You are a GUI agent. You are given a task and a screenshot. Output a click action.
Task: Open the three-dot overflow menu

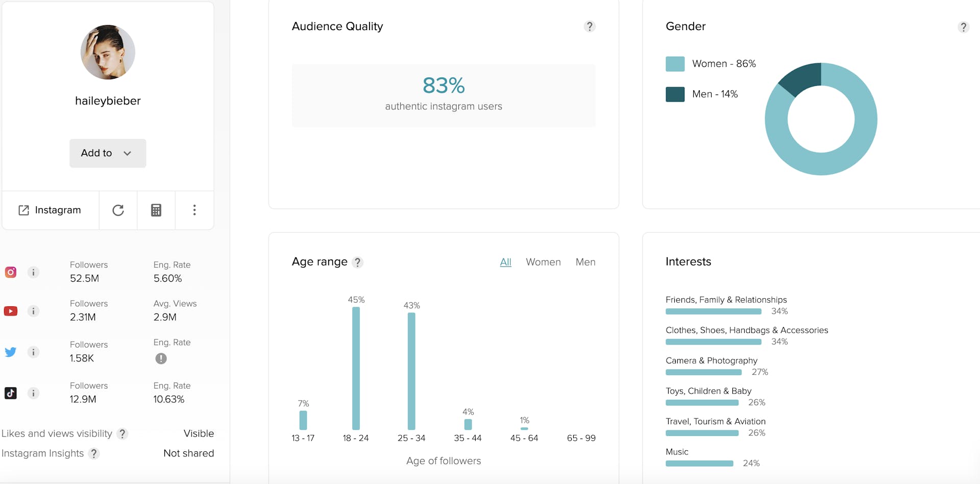coord(194,210)
